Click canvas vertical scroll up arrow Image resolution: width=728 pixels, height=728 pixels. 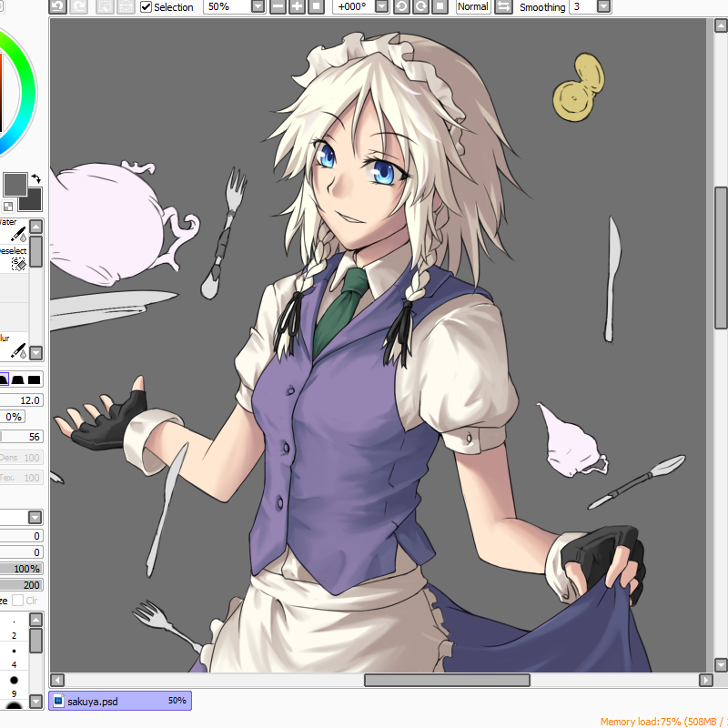click(721, 25)
